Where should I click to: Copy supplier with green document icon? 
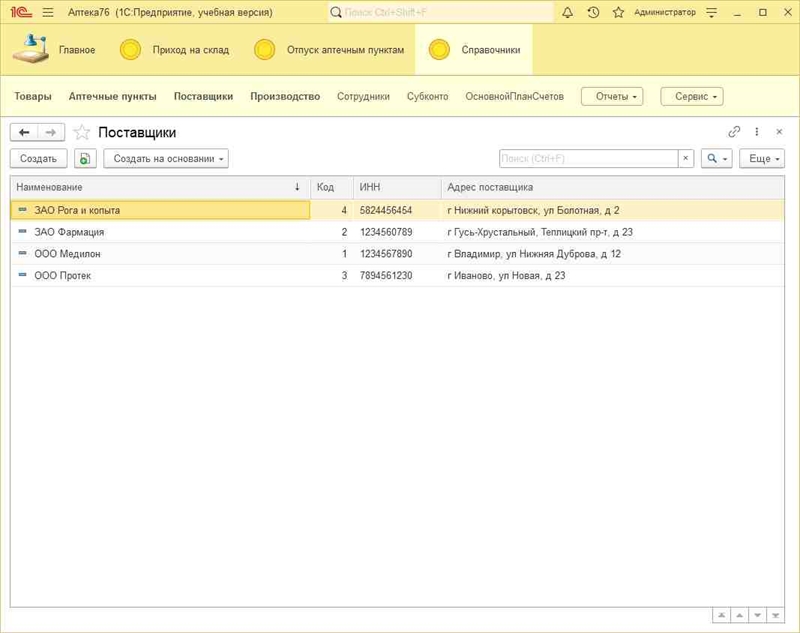click(x=85, y=159)
